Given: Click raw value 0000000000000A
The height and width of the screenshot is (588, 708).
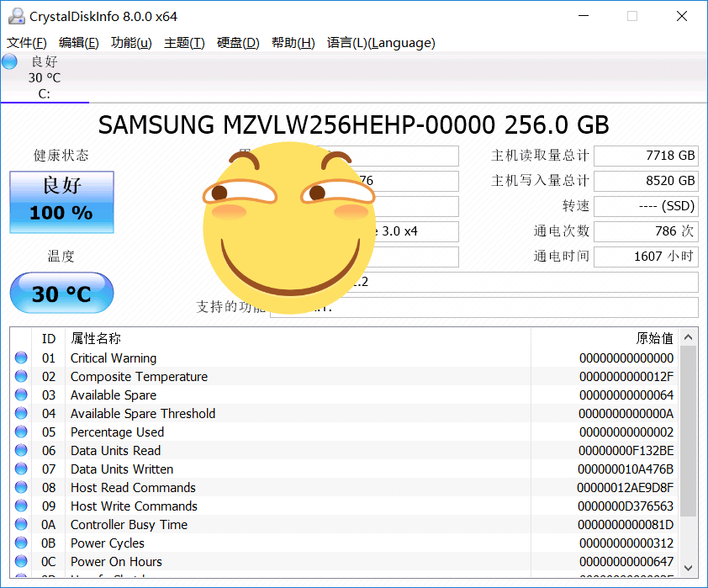Looking at the screenshot, I should [626, 414].
